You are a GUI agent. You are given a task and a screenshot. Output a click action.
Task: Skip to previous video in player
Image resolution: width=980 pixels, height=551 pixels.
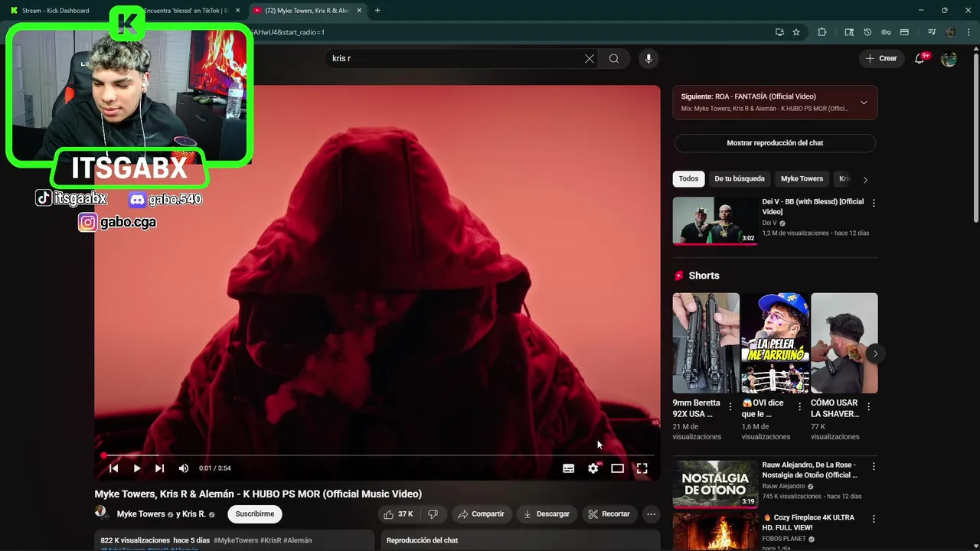113,468
